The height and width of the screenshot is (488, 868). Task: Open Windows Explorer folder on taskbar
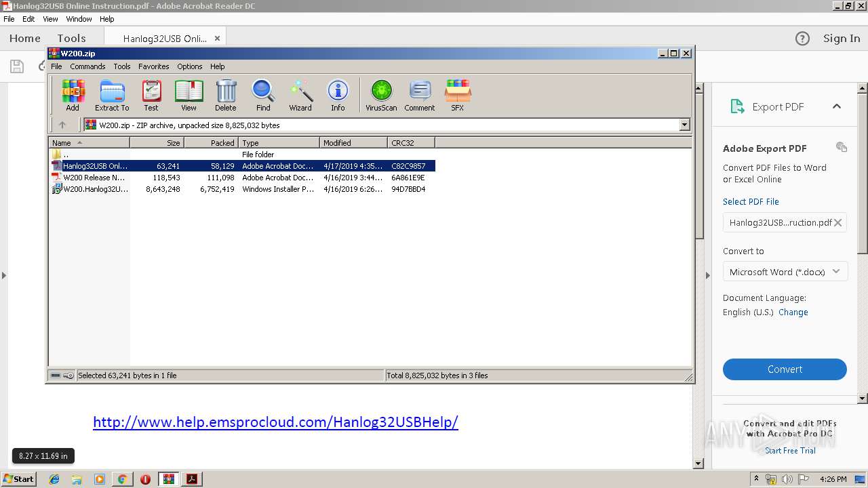pyautogui.click(x=77, y=479)
